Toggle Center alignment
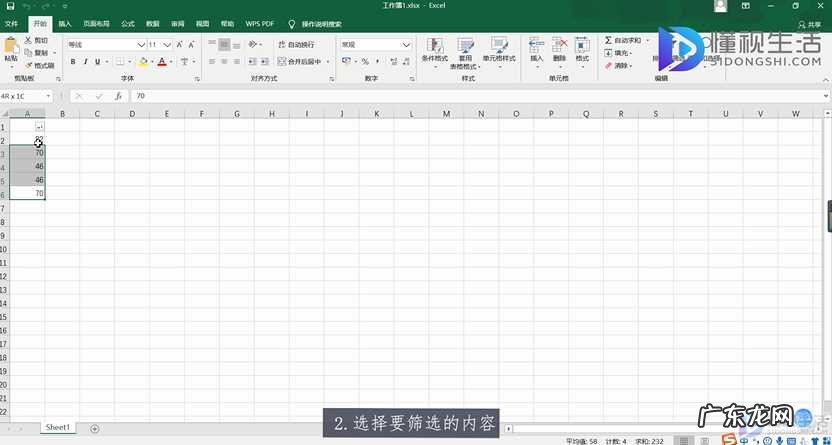 click(224, 62)
